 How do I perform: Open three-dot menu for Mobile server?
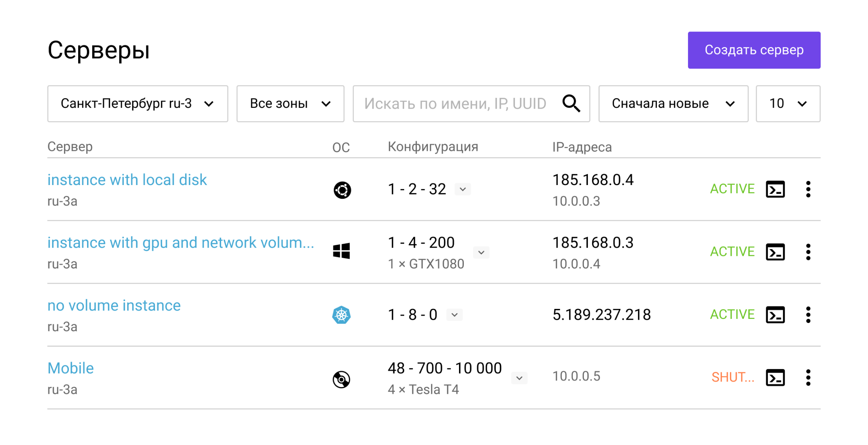[x=808, y=378]
